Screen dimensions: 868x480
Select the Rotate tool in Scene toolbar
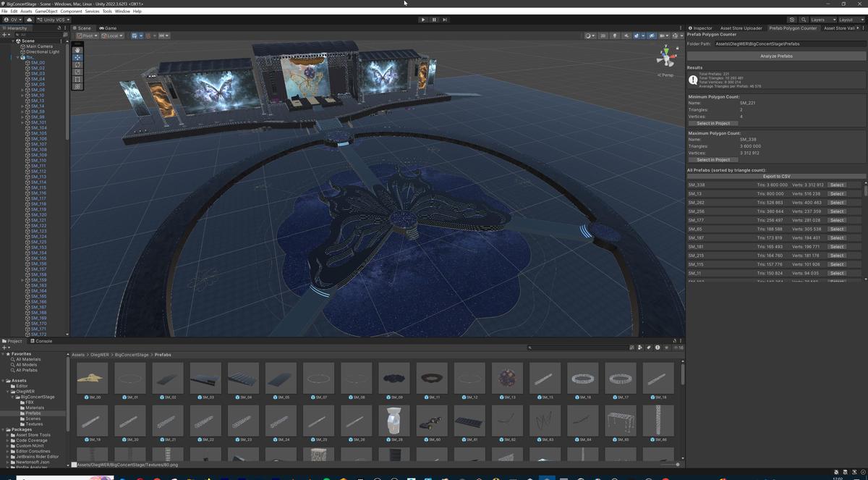pyautogui.click(x=77, y=64)
